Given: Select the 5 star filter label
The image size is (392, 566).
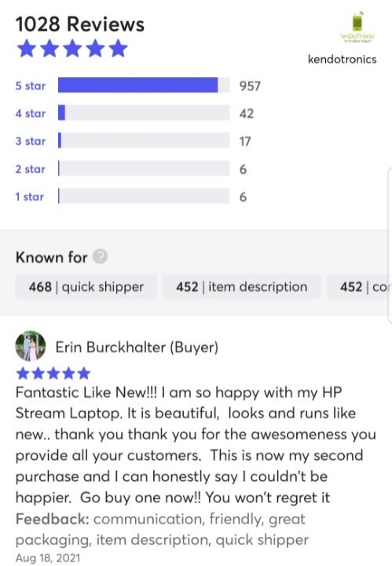Looking at the screenshot, I should (31, 86).
